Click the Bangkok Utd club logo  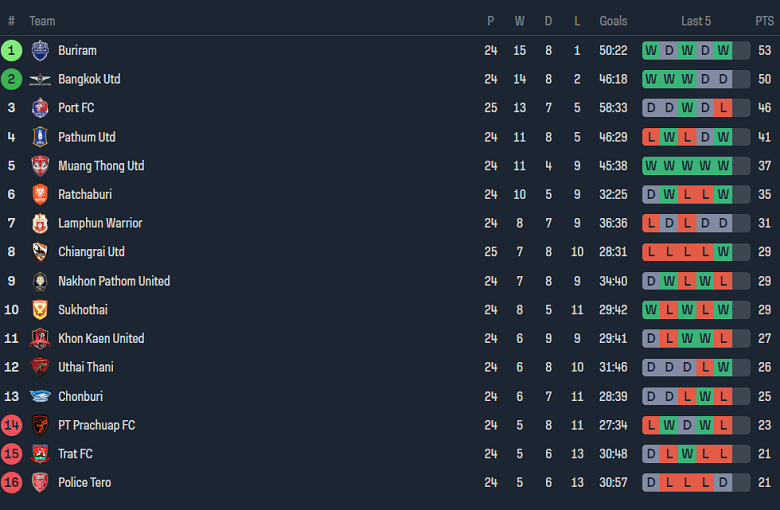[x=40, y=79]
